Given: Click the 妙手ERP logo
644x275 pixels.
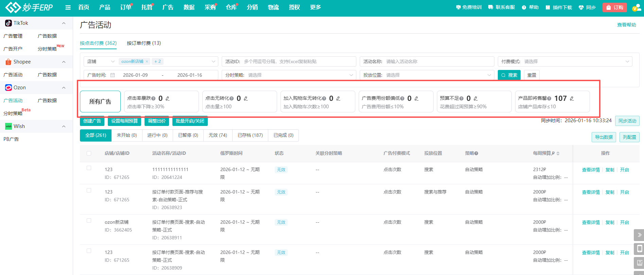Looking at the screenshot, I should 29,7.
